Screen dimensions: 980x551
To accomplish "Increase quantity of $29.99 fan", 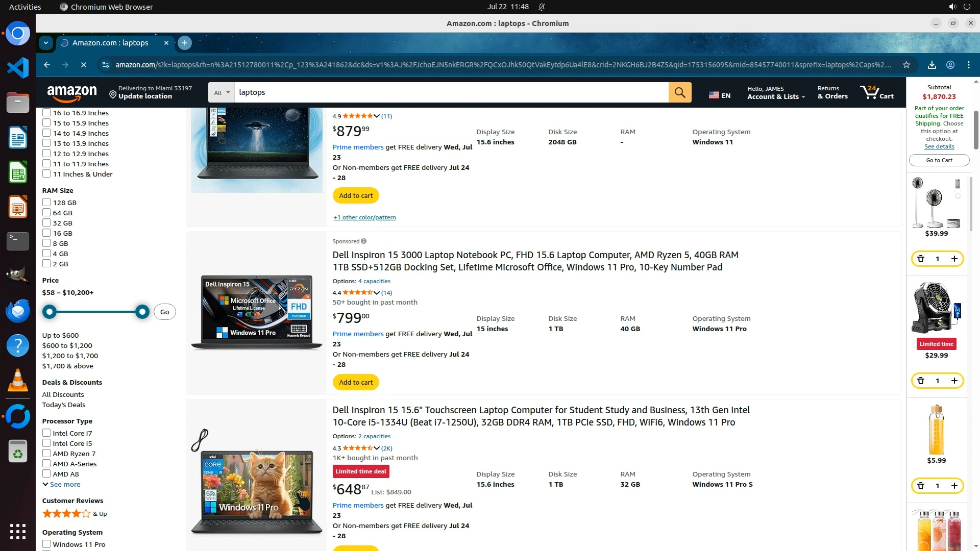I will pos(954,381).
